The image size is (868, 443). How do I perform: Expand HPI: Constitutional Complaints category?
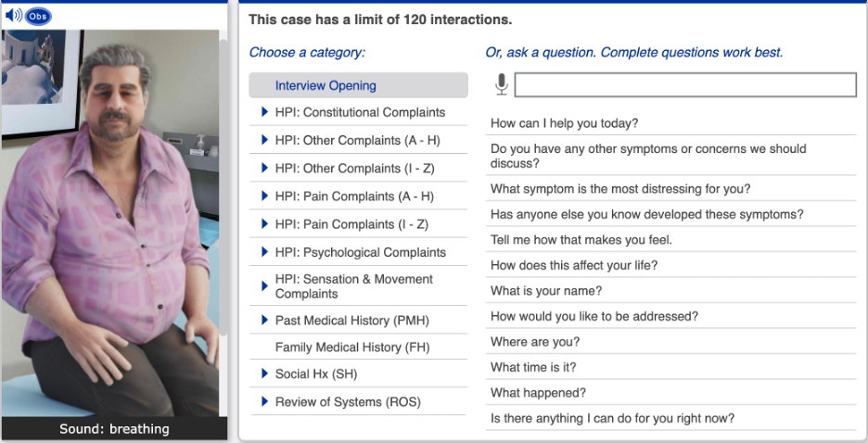[x=360, y=112]
